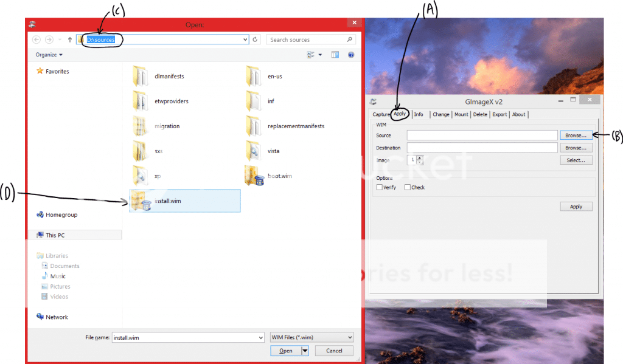Navigate up one folder level

tap(69, 39)
